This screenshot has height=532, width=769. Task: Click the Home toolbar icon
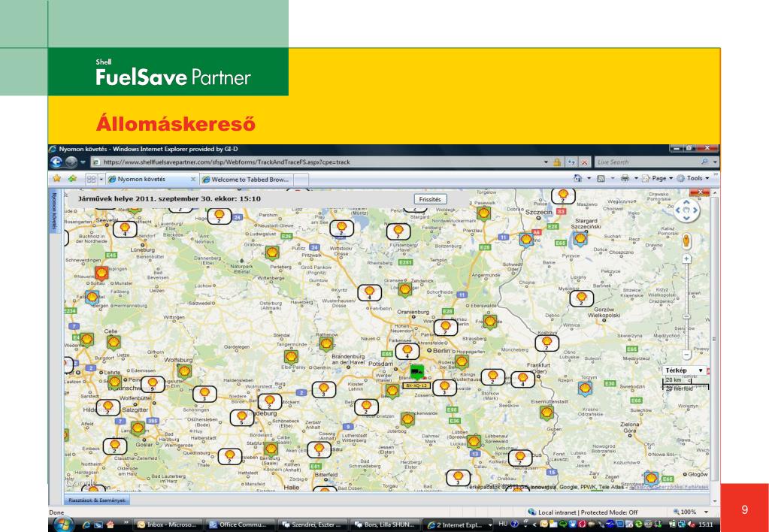click(578, 179)
